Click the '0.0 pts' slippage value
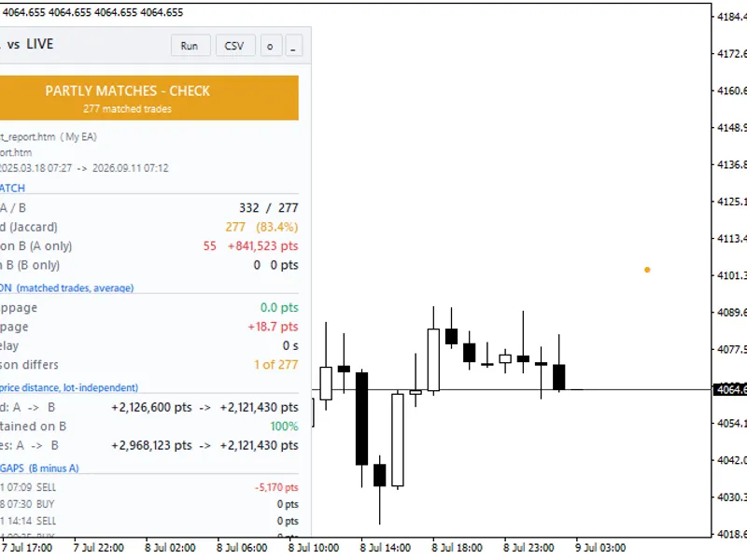Screen dimensions: 747x560 (279, 308)
